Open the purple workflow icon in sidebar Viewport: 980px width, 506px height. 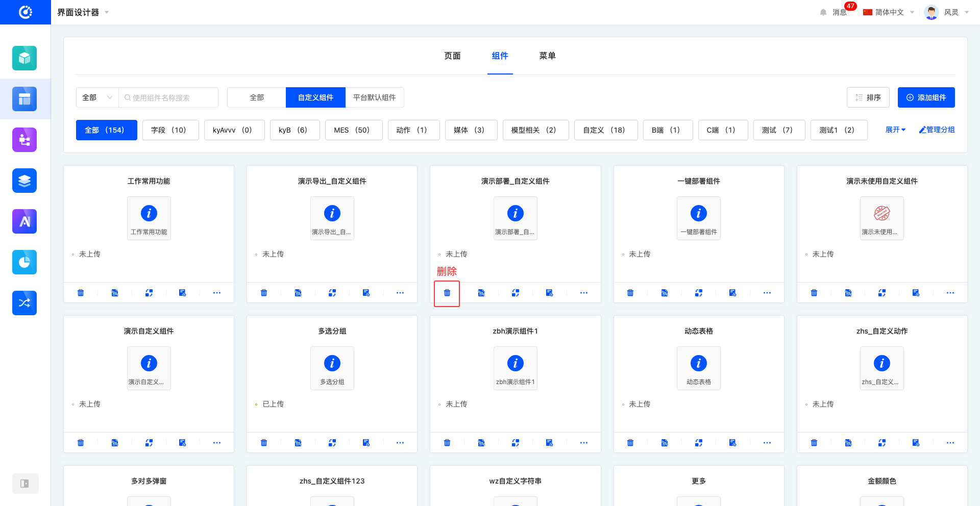pyautogui.click(x=24, y=140)
